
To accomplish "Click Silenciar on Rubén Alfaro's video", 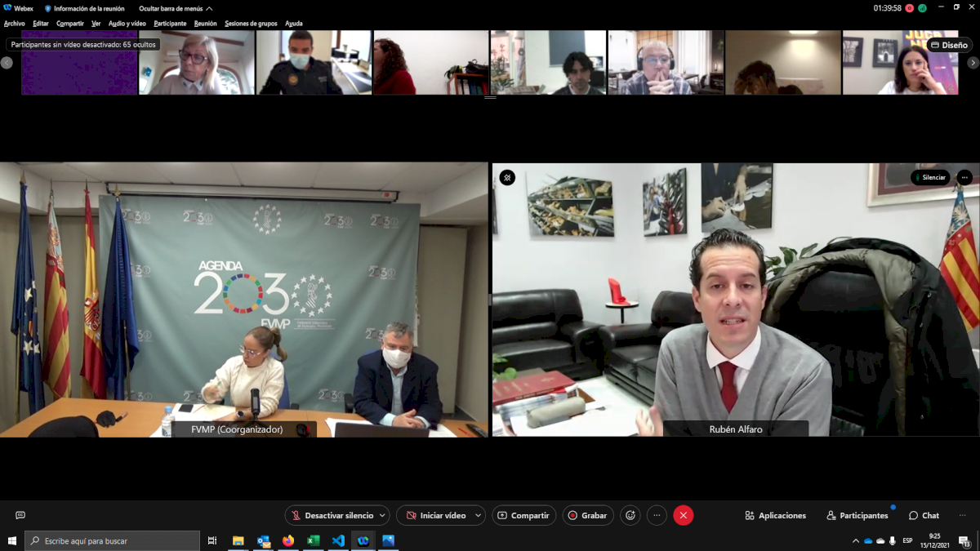I will [x=930, y=177].
